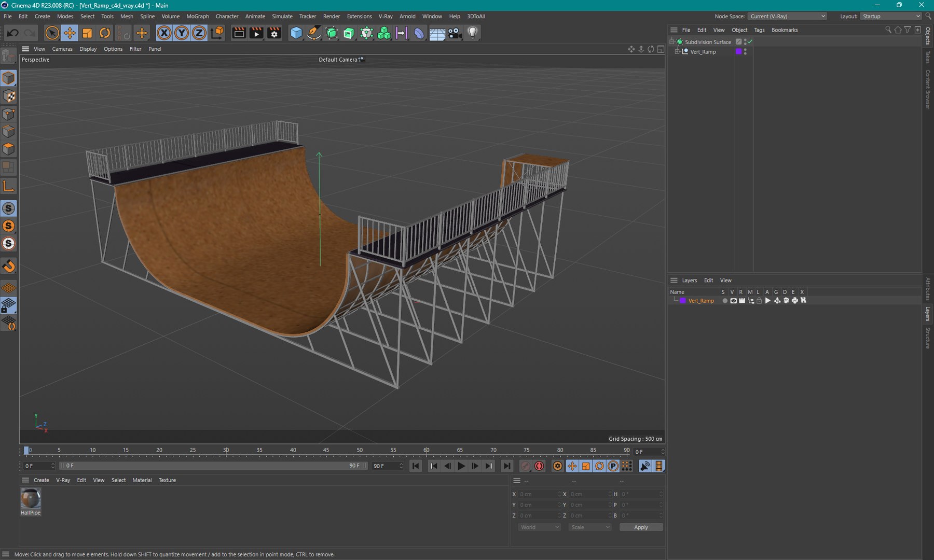Collapse the Subdivision Surface object
The height and width of the screenshot is (560, 934).
672,42
